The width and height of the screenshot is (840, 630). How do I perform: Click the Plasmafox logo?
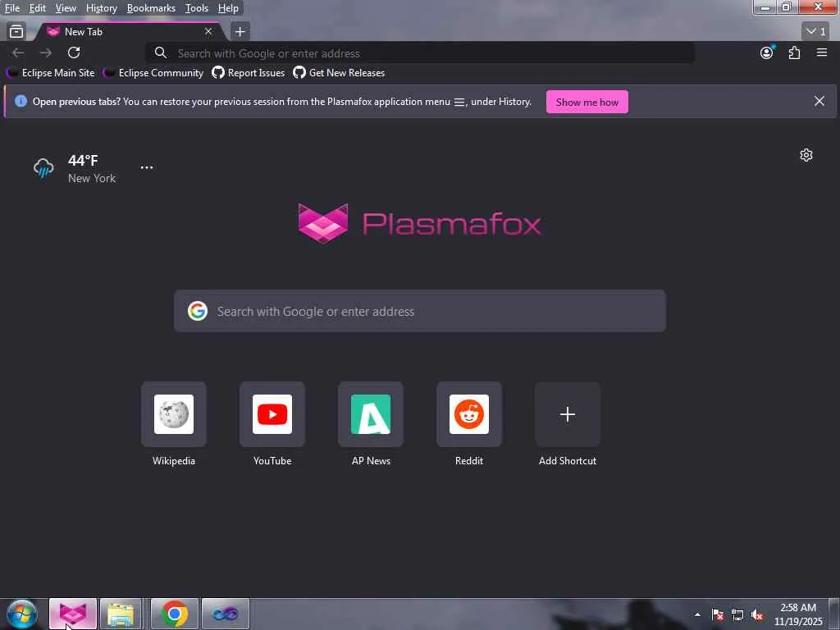[419, 223]
